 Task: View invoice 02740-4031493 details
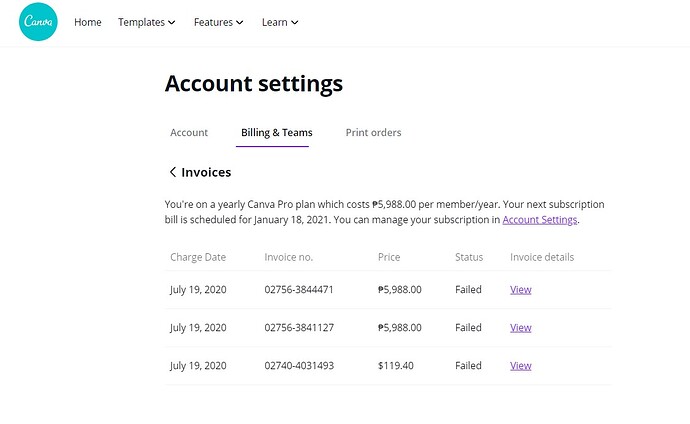point(520,366)
